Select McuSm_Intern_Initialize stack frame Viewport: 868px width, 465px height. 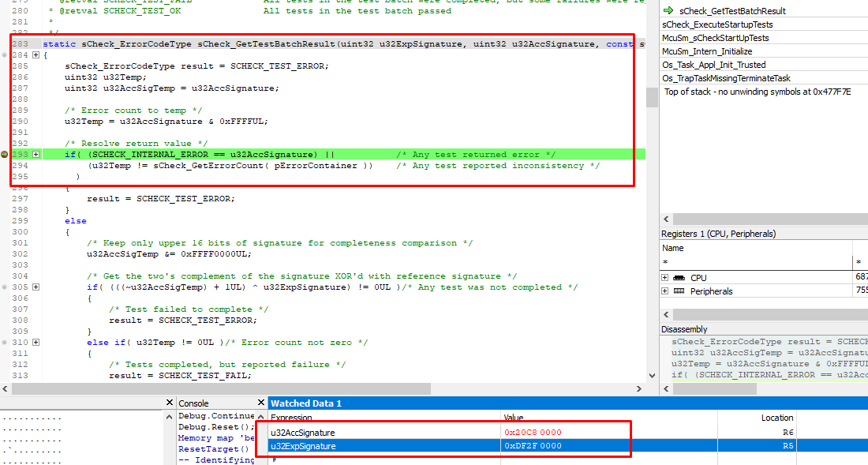(x=707, y=51)
